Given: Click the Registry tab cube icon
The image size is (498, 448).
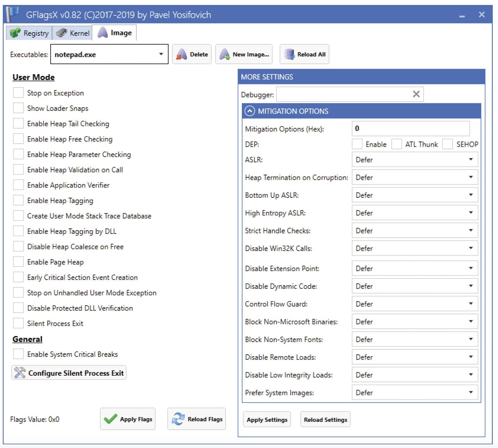Looking at the screenshot, I should tap(15, 33).
